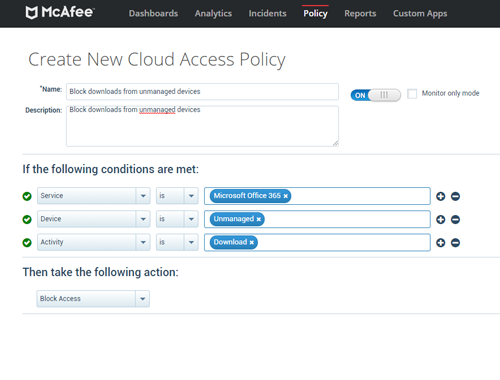Screen dimensions: 500x380
Task: Remove the Device condition row
Action: [455, 219]
